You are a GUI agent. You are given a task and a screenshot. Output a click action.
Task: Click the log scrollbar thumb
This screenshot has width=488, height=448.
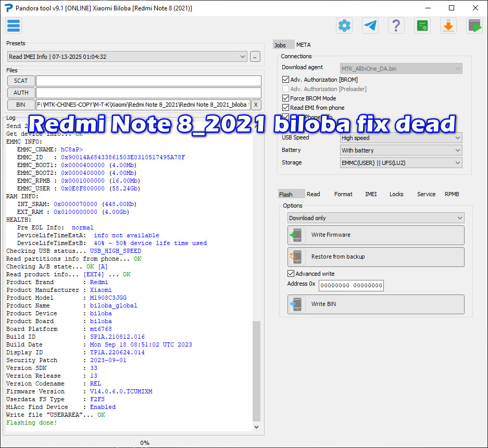256,371
